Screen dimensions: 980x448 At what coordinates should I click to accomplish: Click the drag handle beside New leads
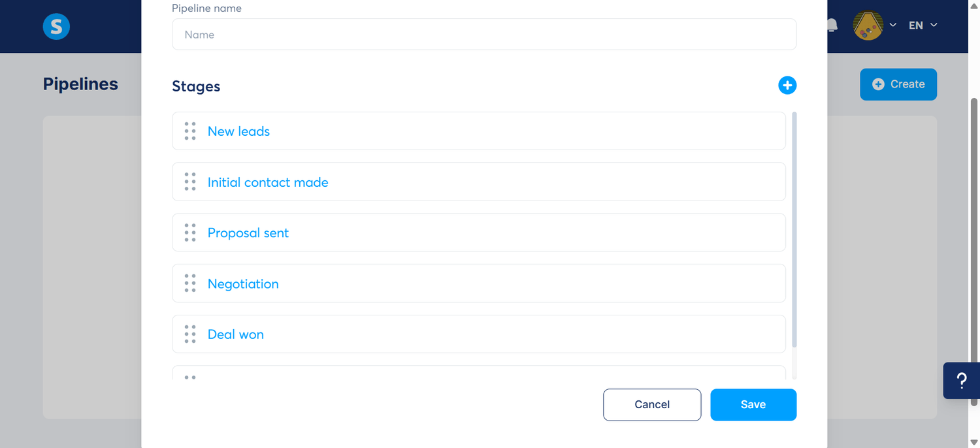pos(189,131)
